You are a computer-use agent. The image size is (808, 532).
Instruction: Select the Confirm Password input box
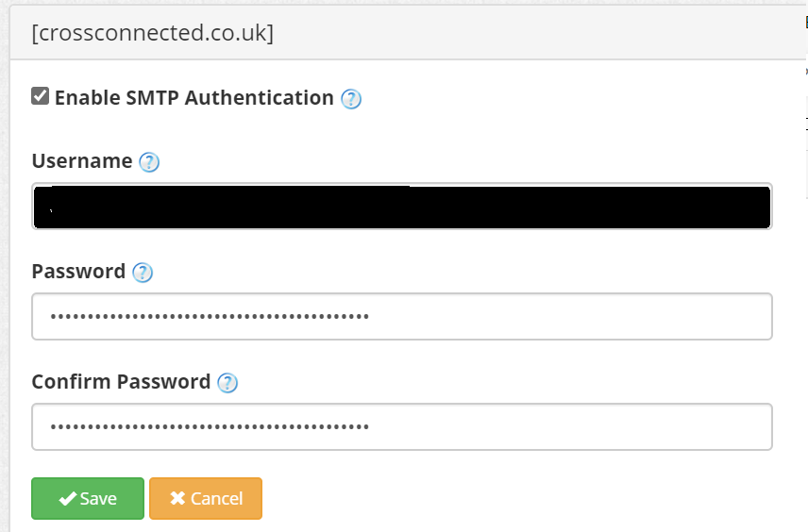402,426
